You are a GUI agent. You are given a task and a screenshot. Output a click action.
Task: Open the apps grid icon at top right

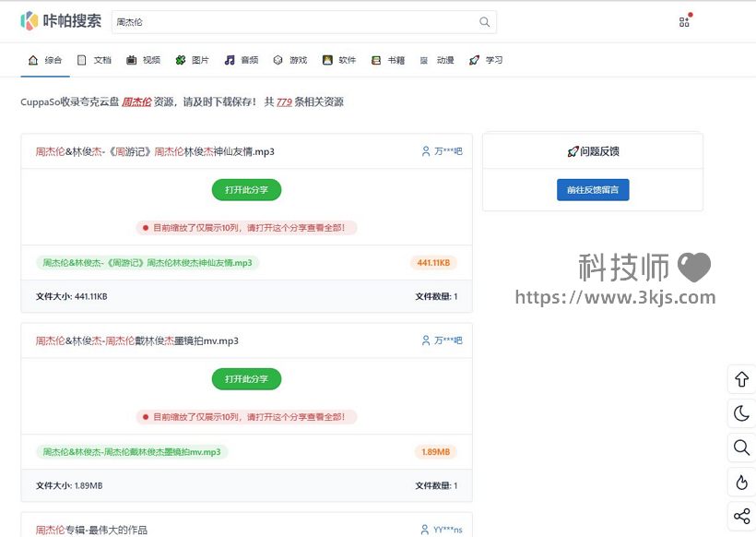(x=685, y=21)
